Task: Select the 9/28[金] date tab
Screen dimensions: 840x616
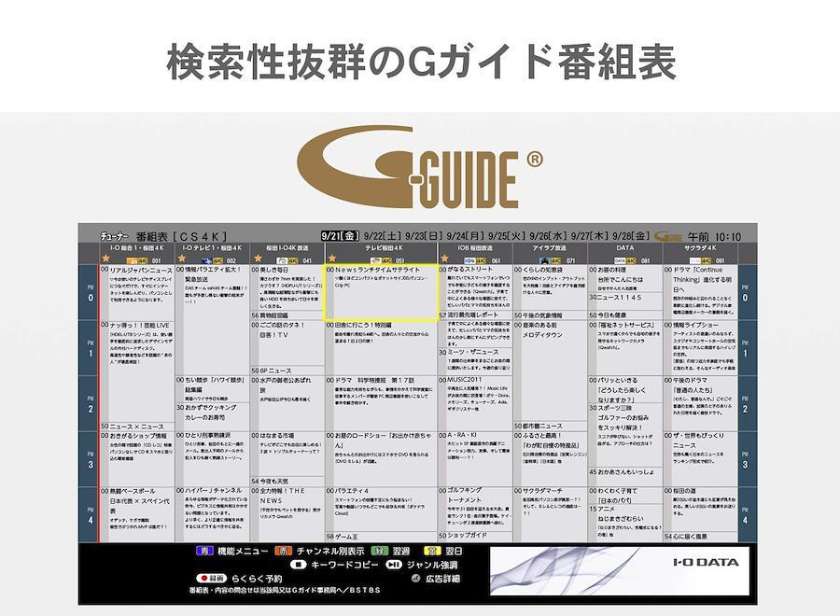Action: pyautogui.click(x=632, y=236)
